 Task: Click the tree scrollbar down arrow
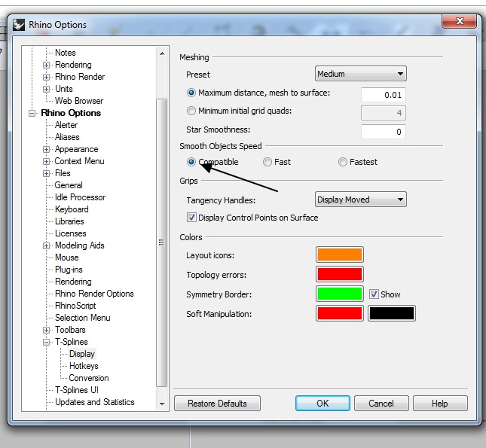[x=162, y=404]
